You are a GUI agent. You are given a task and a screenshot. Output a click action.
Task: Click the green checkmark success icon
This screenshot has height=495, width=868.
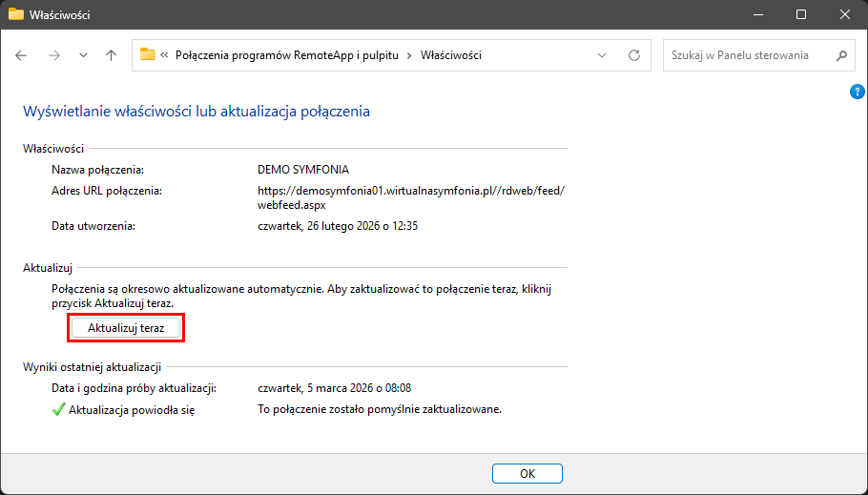(58, 410)
